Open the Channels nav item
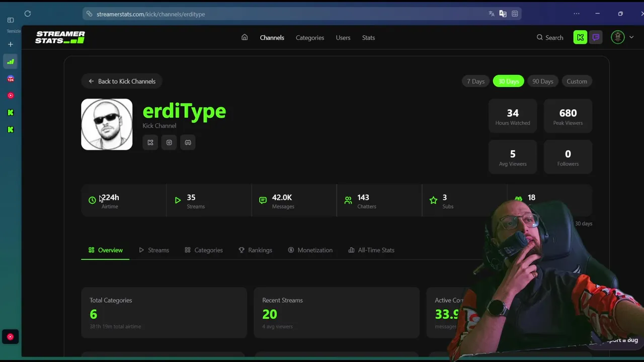Image resolution: width=644 pixels, height=362 pixels. pyautogui.click(x=272, y=38)
